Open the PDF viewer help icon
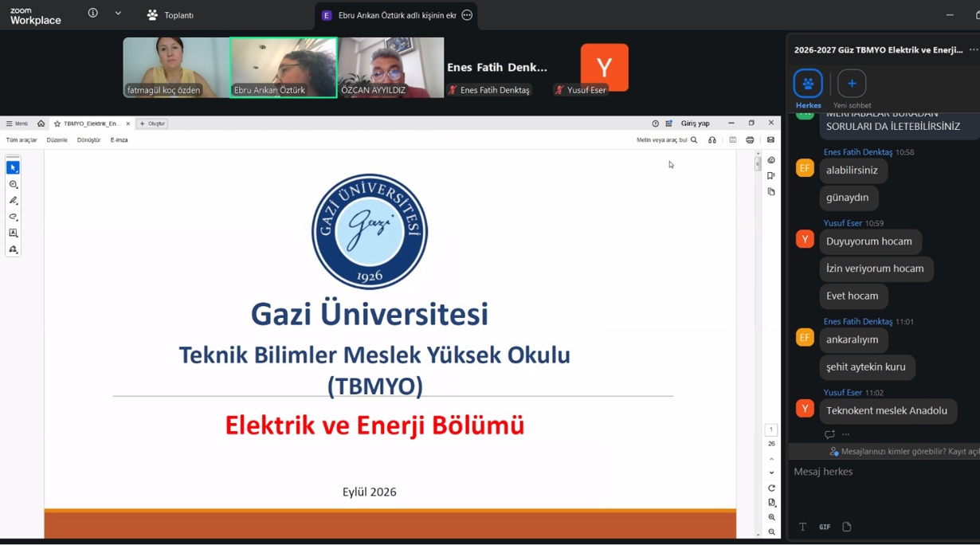 (x=656, y=124)
